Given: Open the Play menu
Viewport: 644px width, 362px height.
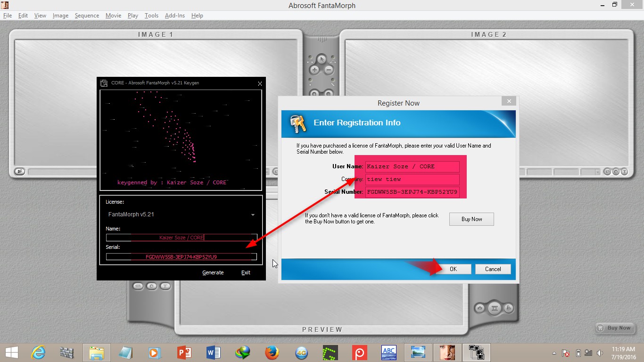Looking at the screenshot, I should pyautogui.click(x=133, y=16).
